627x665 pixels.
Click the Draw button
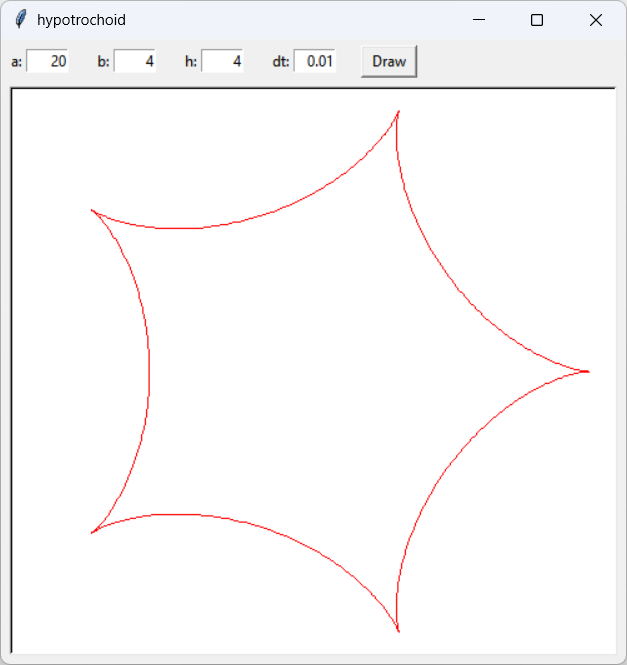pos(389,61)
